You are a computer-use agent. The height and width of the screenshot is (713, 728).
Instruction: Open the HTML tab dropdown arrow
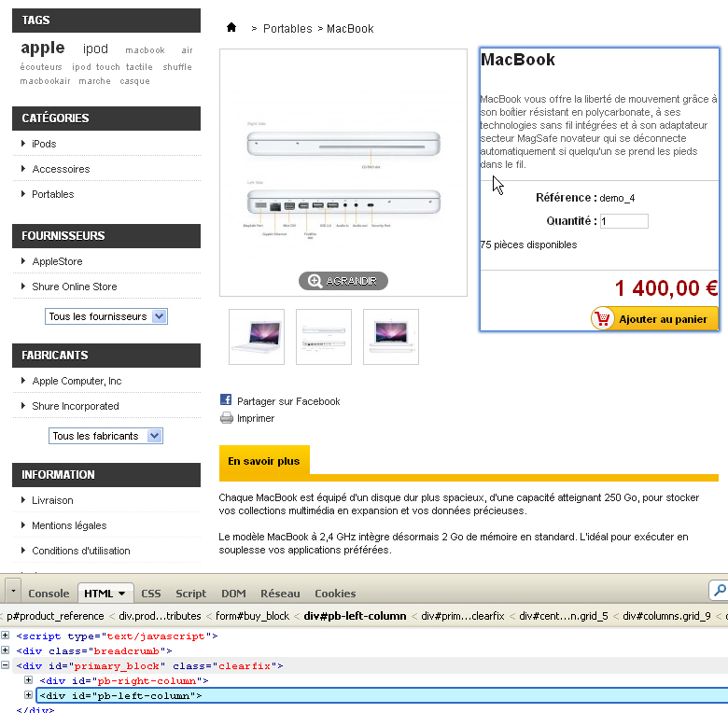(121, 594)
